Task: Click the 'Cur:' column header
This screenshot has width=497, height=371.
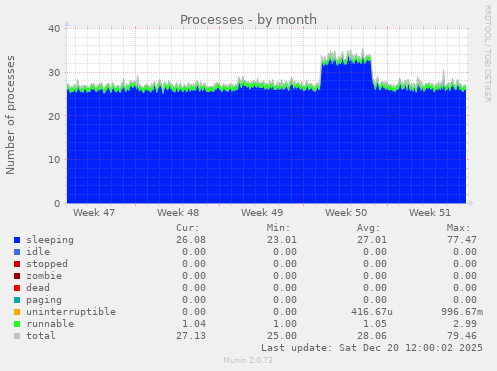Action: [x=188, y=228]
